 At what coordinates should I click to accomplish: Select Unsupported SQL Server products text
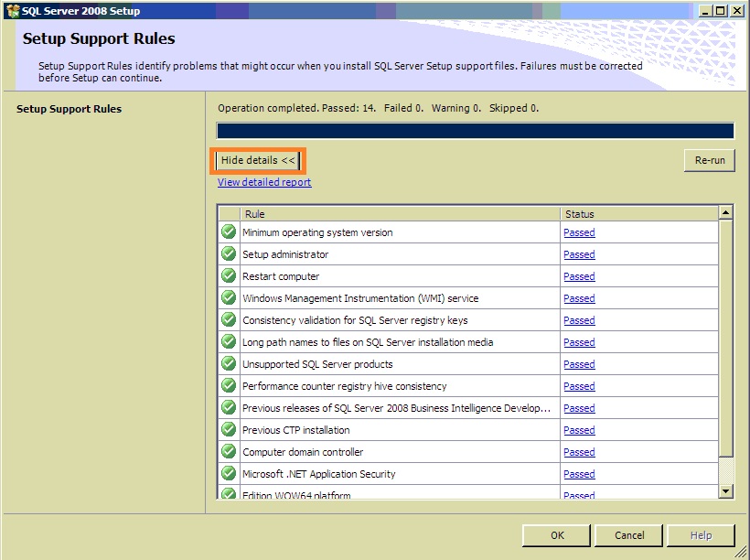317,365
